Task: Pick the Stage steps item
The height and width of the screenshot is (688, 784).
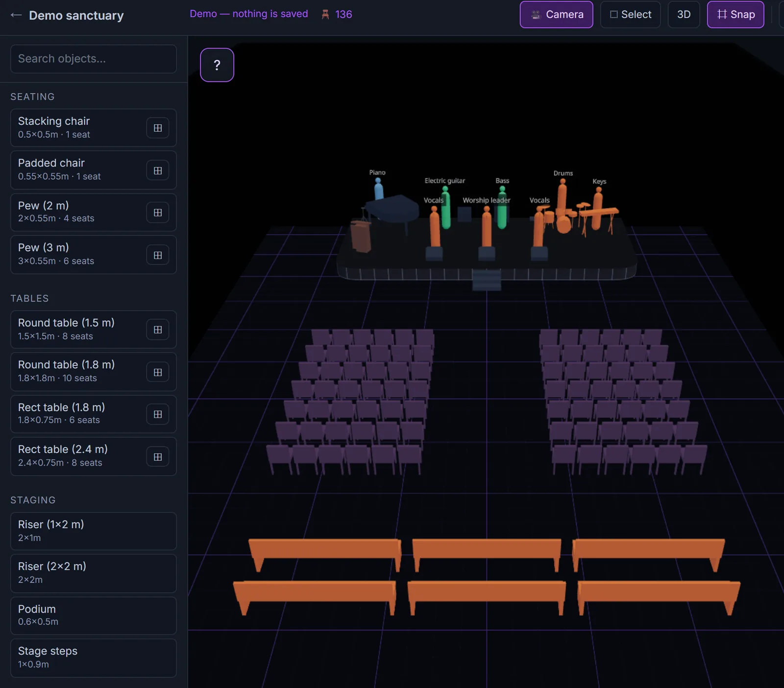Action: [94, 658]
